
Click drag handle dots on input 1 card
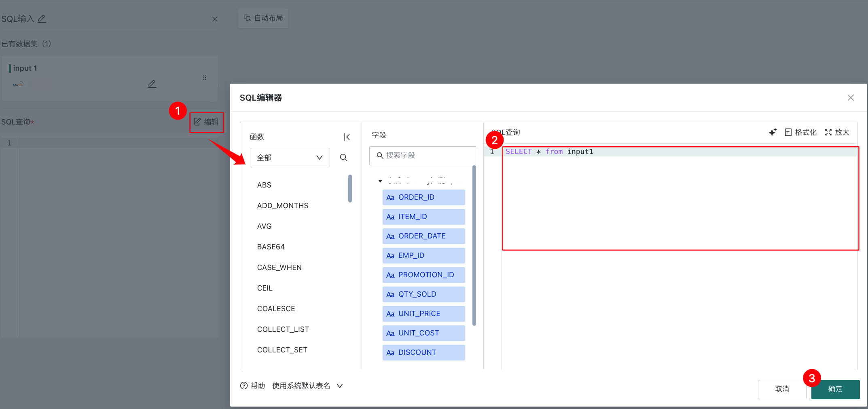click(x=205, y=78)
